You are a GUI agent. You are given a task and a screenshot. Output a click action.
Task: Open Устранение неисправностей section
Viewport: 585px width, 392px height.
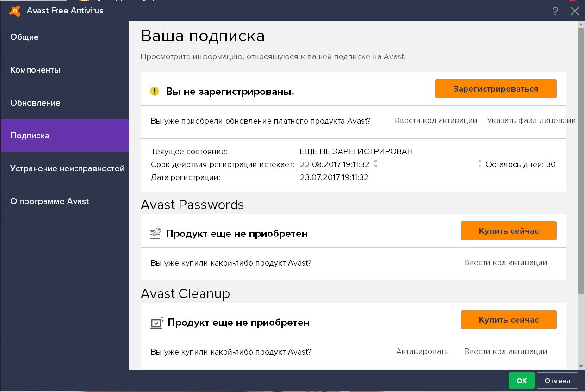(67, 168)
